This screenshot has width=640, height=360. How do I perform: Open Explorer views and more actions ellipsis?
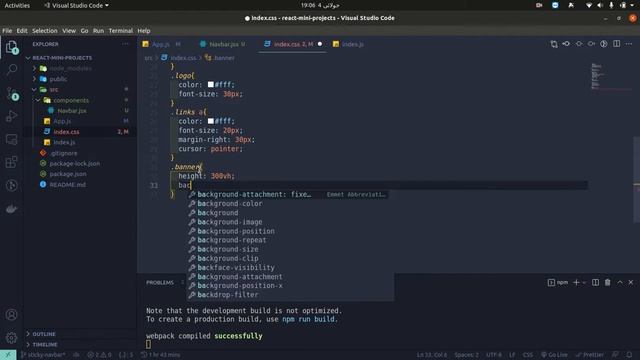click(x=125, y=44)
